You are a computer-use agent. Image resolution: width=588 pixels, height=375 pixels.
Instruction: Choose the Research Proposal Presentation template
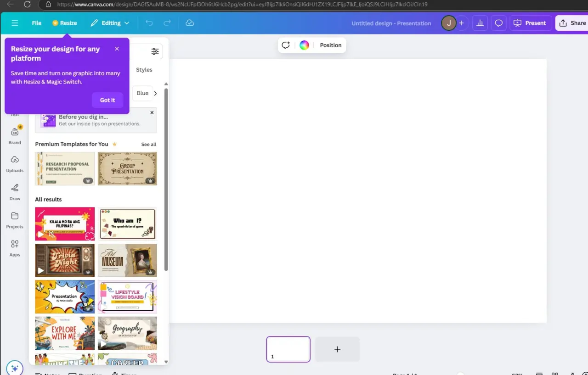tap(65, 168)
